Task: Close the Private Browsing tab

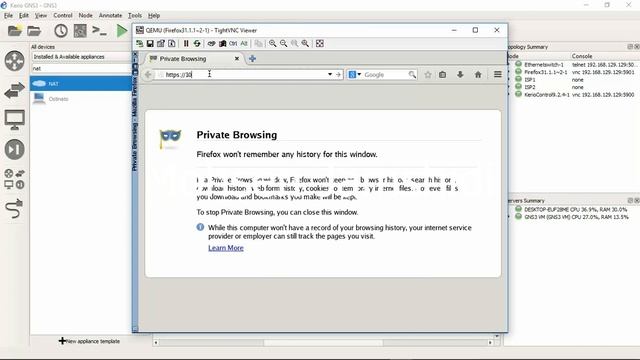Action: coord(237,59)
